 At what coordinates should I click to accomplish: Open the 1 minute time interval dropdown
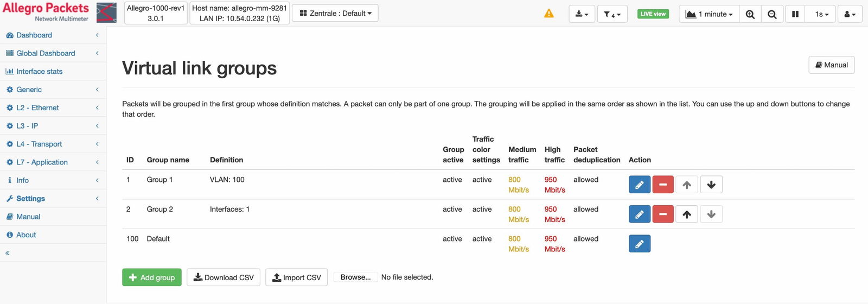click(x=709, y=14)
